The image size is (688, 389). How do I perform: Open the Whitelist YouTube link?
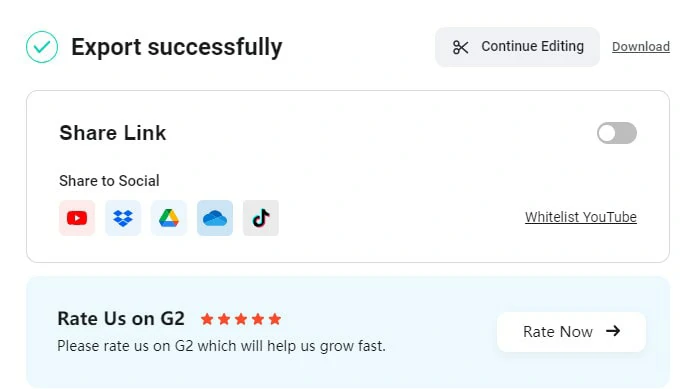tap(580, 217)
